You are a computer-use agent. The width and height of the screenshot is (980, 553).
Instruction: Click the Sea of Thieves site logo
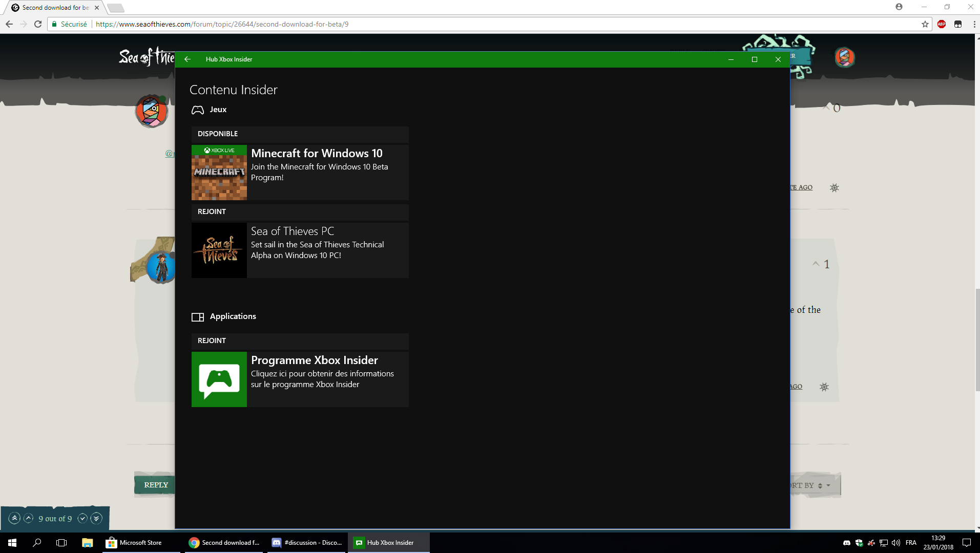pos(147,57)
